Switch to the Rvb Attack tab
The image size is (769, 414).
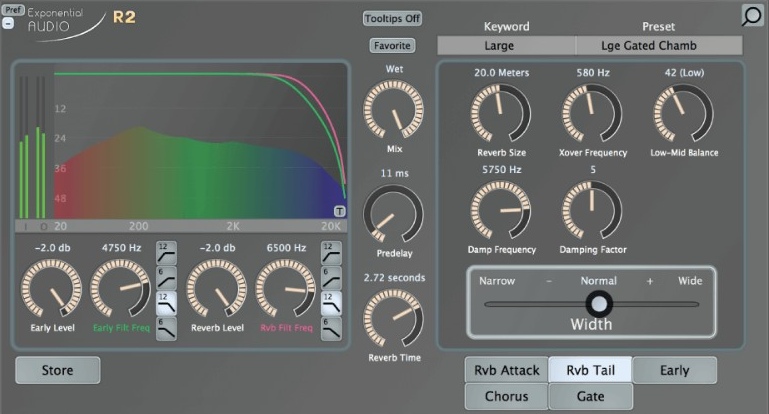[x=506, y=370]
